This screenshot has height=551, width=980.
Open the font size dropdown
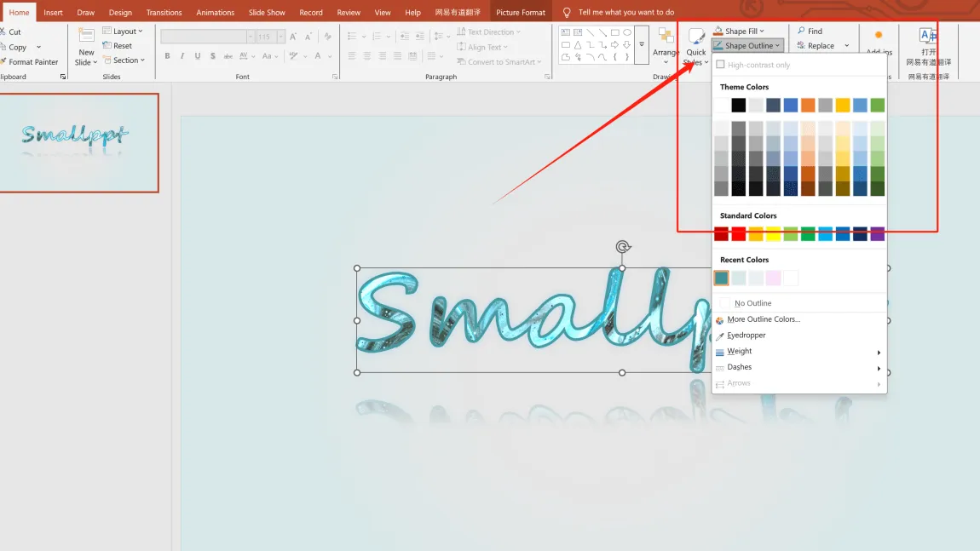click(x=280, y=37)
